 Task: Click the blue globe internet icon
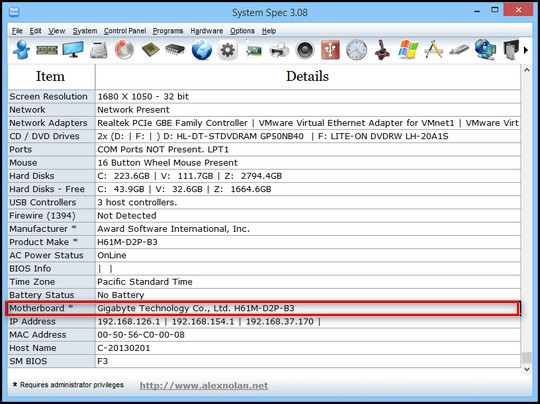pos(202,50)
